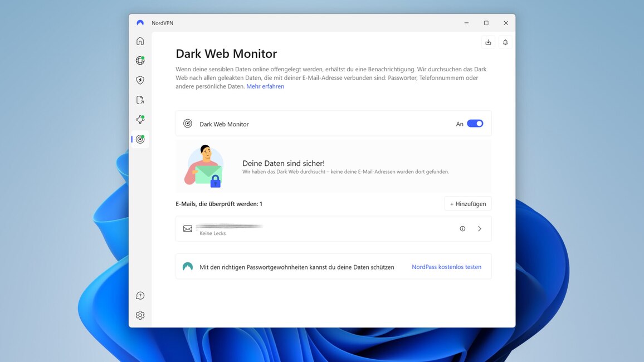Click 'NordPass kostenlos testen'
The image size is (644, 362).
point(446,267)
